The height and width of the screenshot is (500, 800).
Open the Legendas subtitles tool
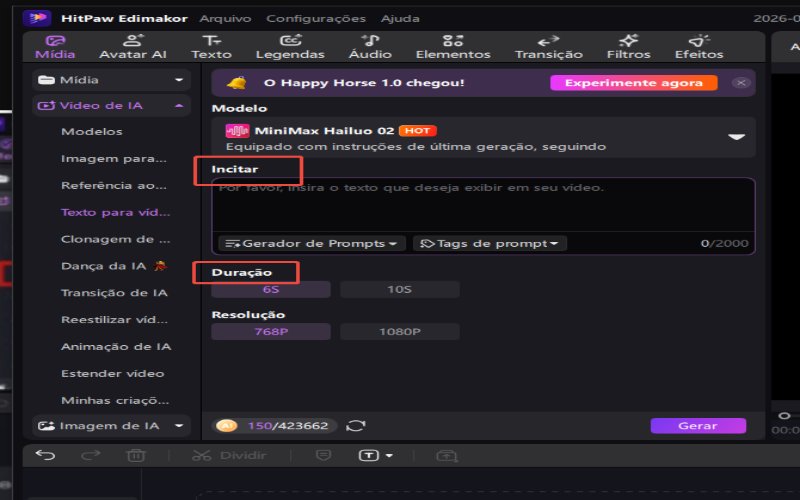coord(290,47)
